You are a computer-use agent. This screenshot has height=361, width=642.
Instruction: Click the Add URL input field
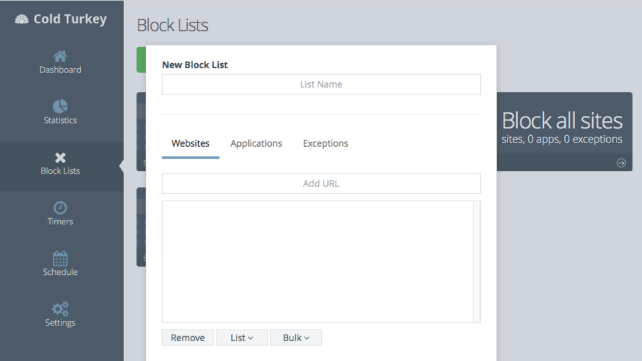click(321, 183)
